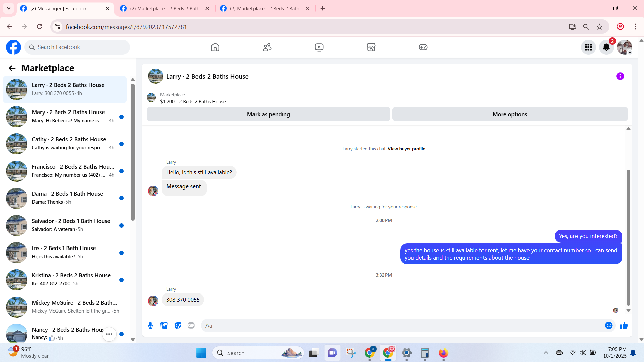This screenshot has height=362, width=644.
Task: Open the Windows Start menu
Action: tap(201, 353)
